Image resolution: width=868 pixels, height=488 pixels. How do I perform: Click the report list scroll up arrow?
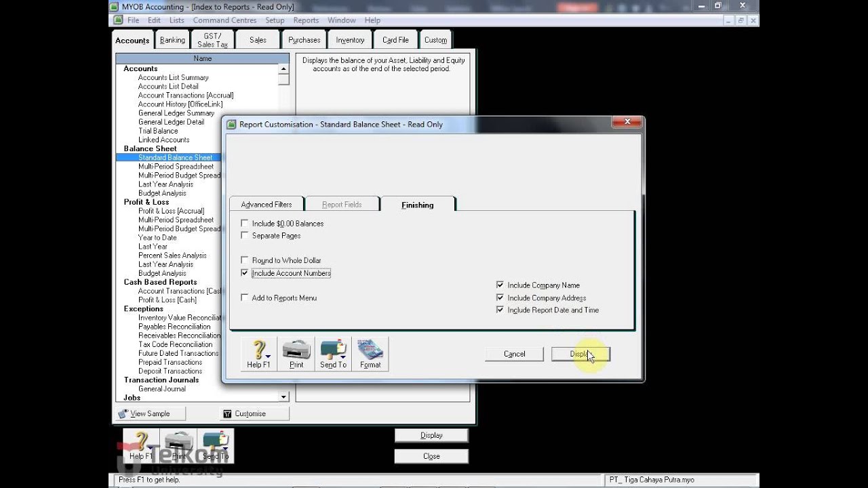(283, 68)
